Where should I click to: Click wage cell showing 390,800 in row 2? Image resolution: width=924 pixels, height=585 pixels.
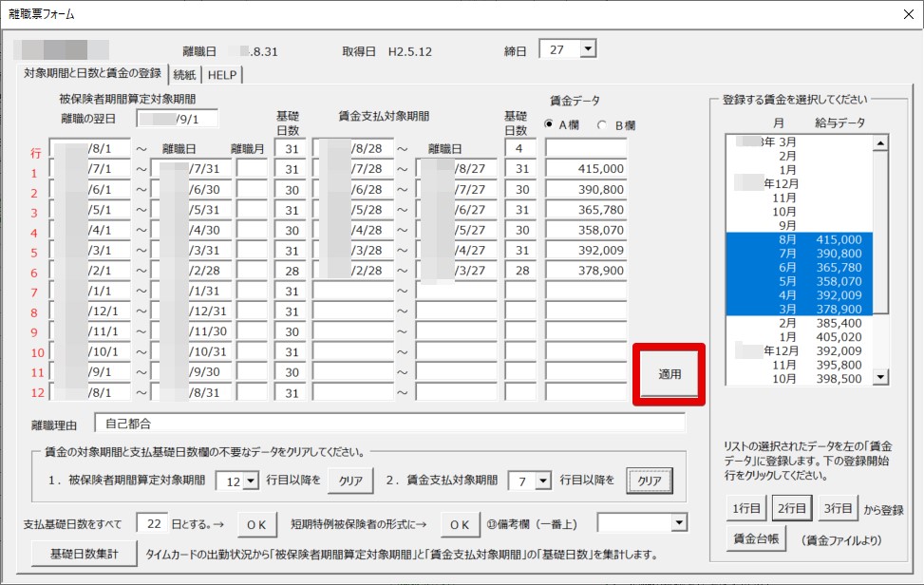pyautogui.click(x=586, y=189)
